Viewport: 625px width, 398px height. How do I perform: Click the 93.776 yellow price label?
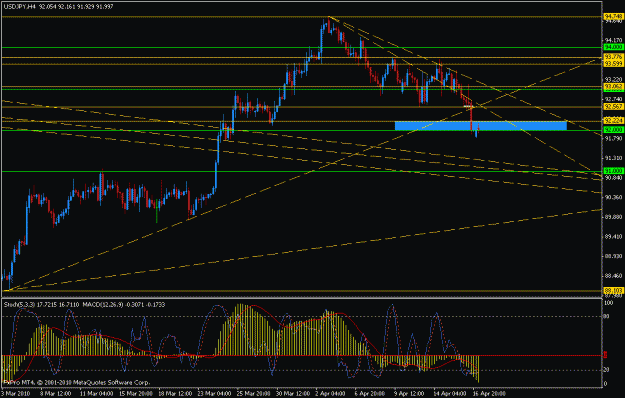click(x=613, y=57)
